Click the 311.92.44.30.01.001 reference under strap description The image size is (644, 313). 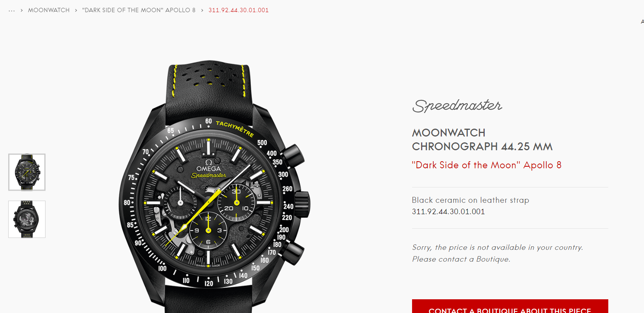point(448,212)
